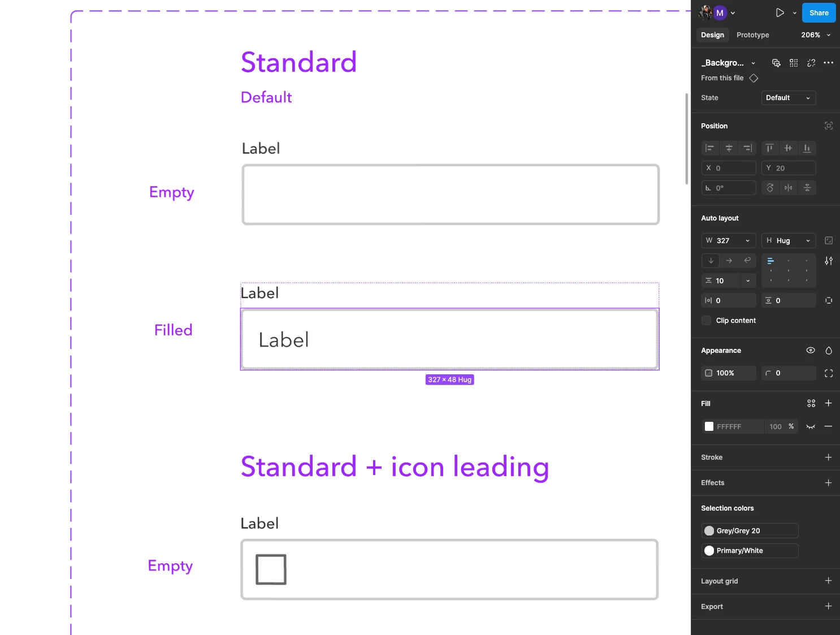The image size is (840, 635).
Task: Remove the FFFFFF fill with minus icon
Action: (829, 426)
